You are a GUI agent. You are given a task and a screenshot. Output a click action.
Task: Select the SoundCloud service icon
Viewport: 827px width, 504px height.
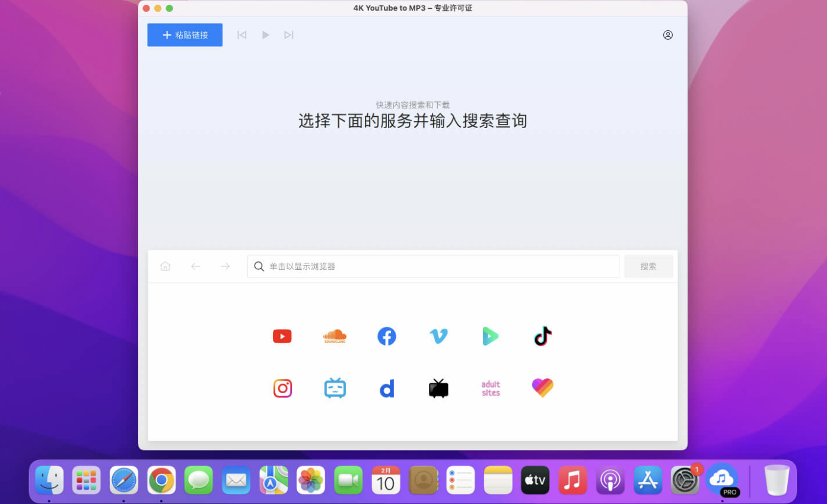(x=335, y=336)
